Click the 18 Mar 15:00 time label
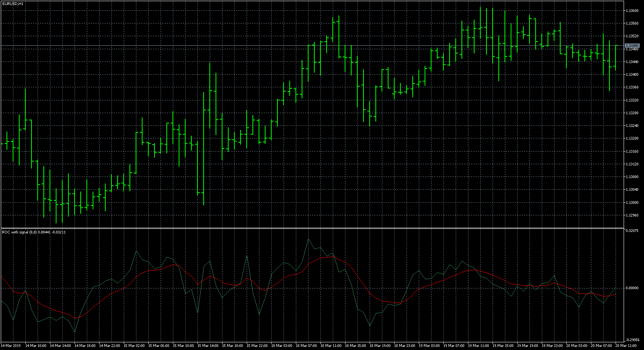644x350 pixels. coord(355,346)
